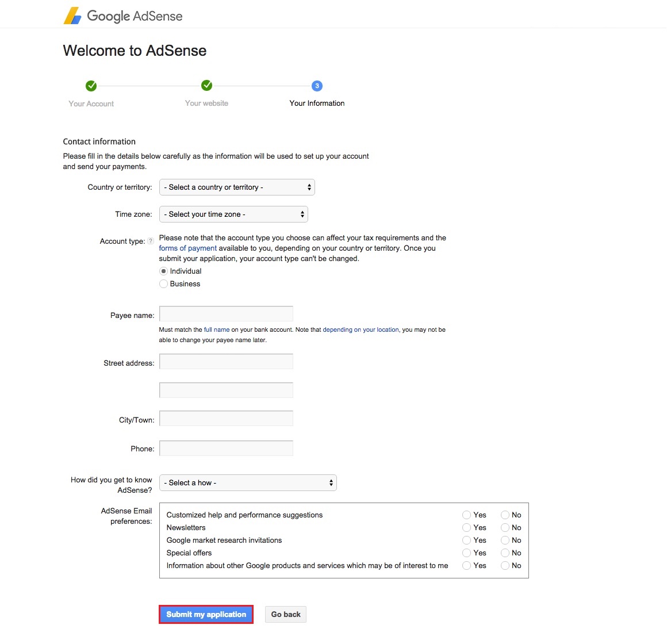Select the Individual account type
Image resolution: width=667 pixels, height=644 pixels.
[x=163, y=271]
